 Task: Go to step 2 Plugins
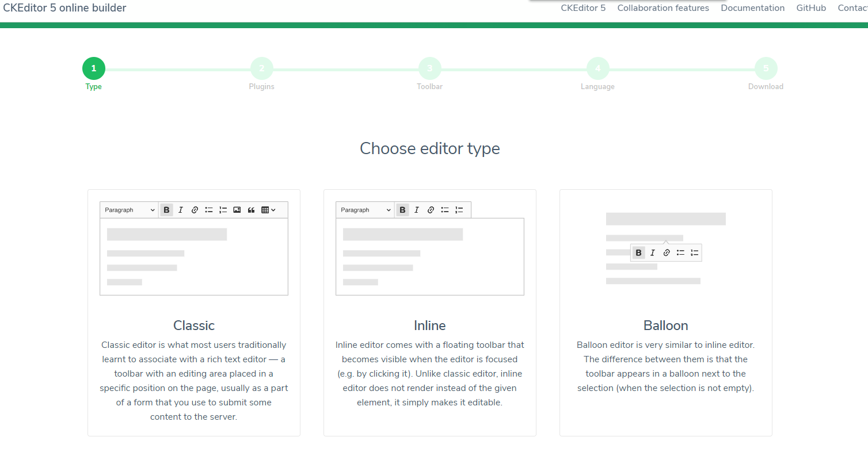click(262, 68)
